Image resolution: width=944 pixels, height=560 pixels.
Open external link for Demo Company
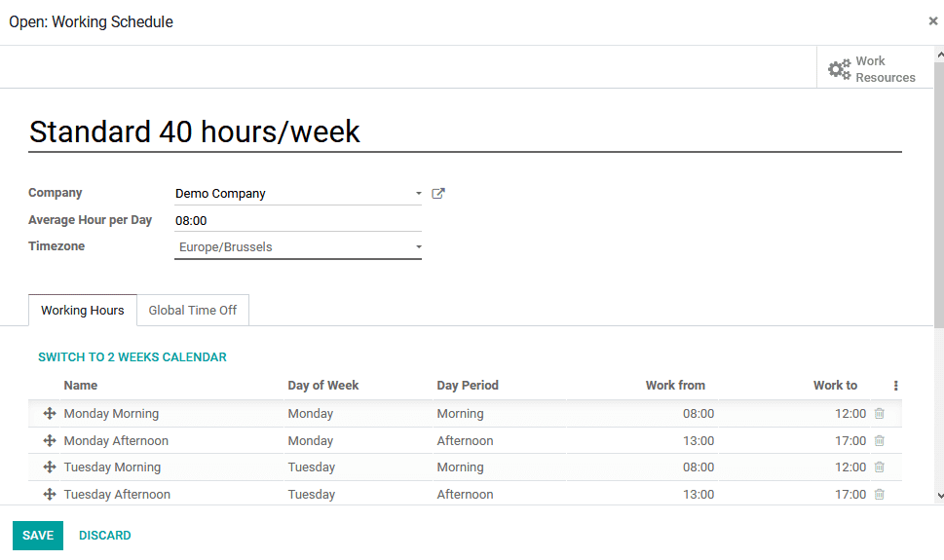pos(438,193)
